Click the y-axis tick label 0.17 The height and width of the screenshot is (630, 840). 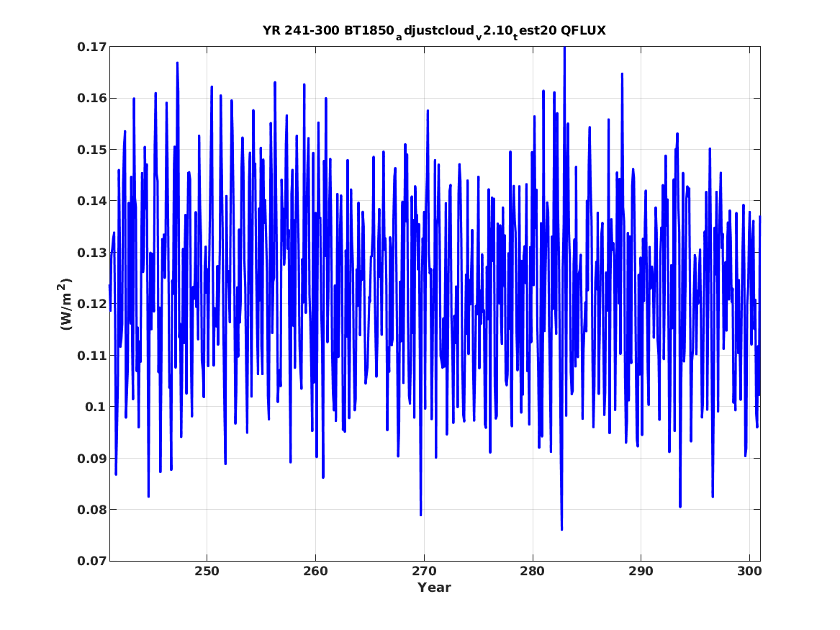pyautogui.click(x=91, y=47)
